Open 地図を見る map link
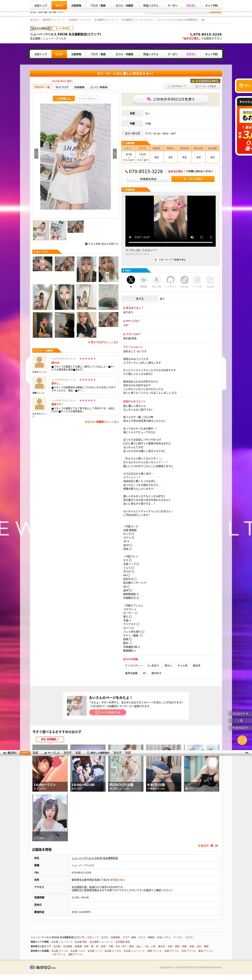This screenshot has width=252, height=980. [119, 880]
